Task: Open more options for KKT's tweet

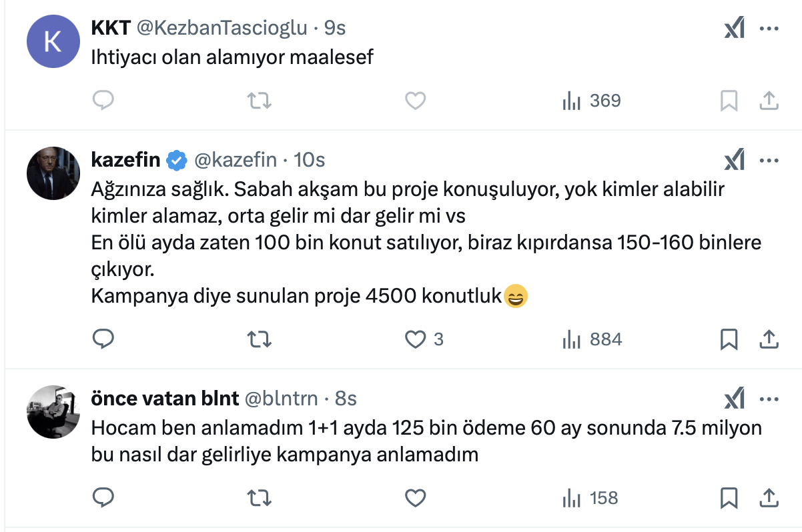Action: click(x=769, y=29)
